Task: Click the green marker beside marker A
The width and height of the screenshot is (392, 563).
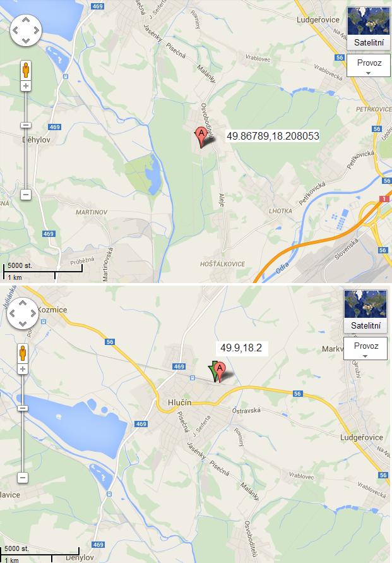Action: click(213, 372)
